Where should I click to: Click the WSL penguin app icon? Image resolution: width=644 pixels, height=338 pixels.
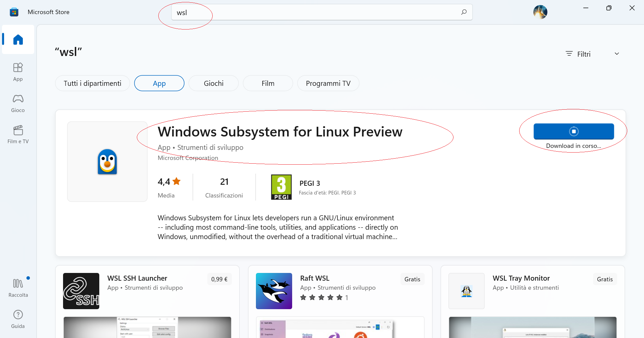pyautogui.click(x=107, y=162)
